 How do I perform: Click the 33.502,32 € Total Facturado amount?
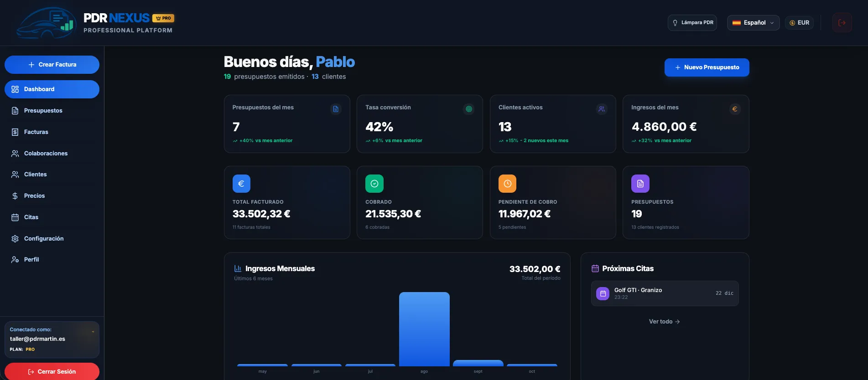[x=261, y=214]
